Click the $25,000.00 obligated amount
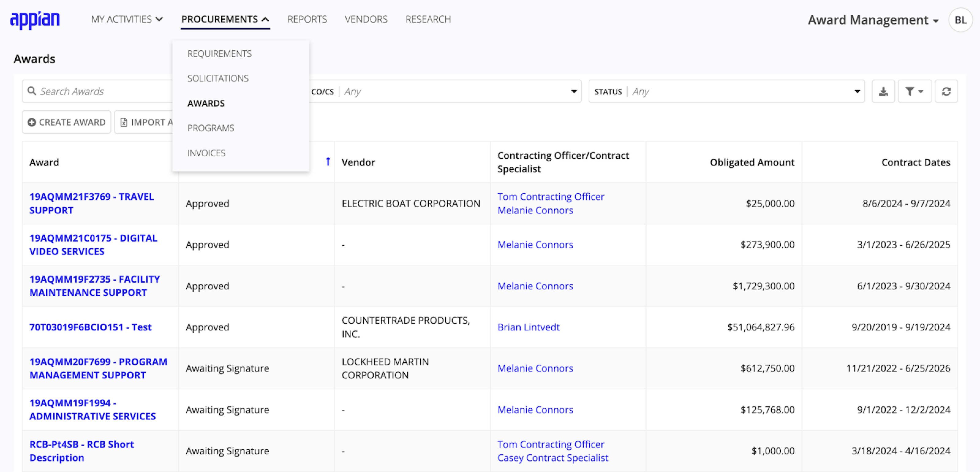This screenshot has width=980, height=472. click(770, 203)
